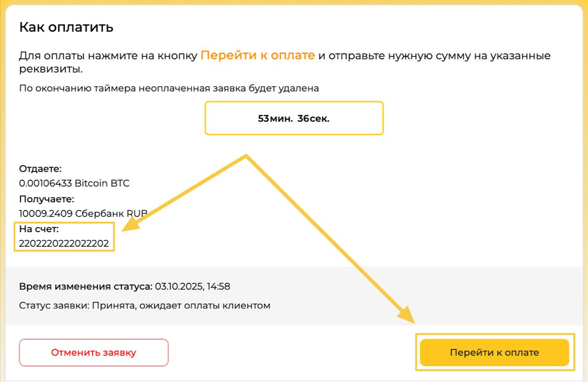Click the payment instruction paragraph
The width and height of the screenshot is (588, 382).
click(x=285, y=63)
